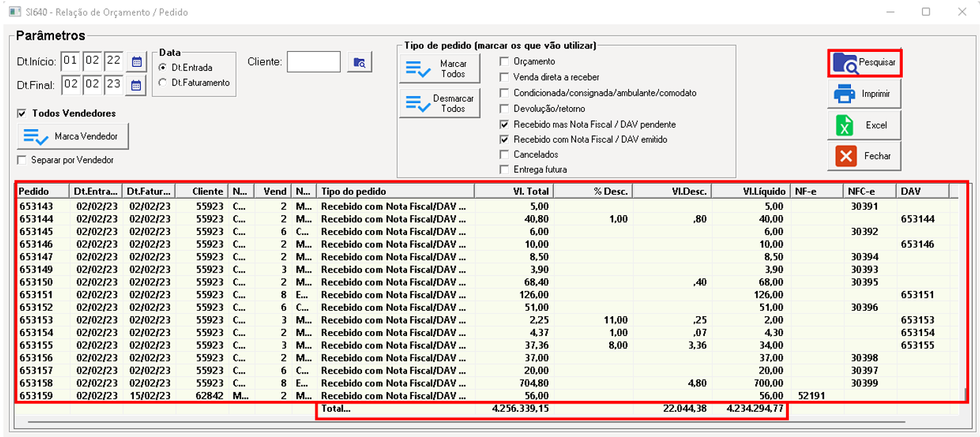The height and width of the screenshot is (437, 980).
Task: Click the Cliente folder search icon
Action: (359, 62)
